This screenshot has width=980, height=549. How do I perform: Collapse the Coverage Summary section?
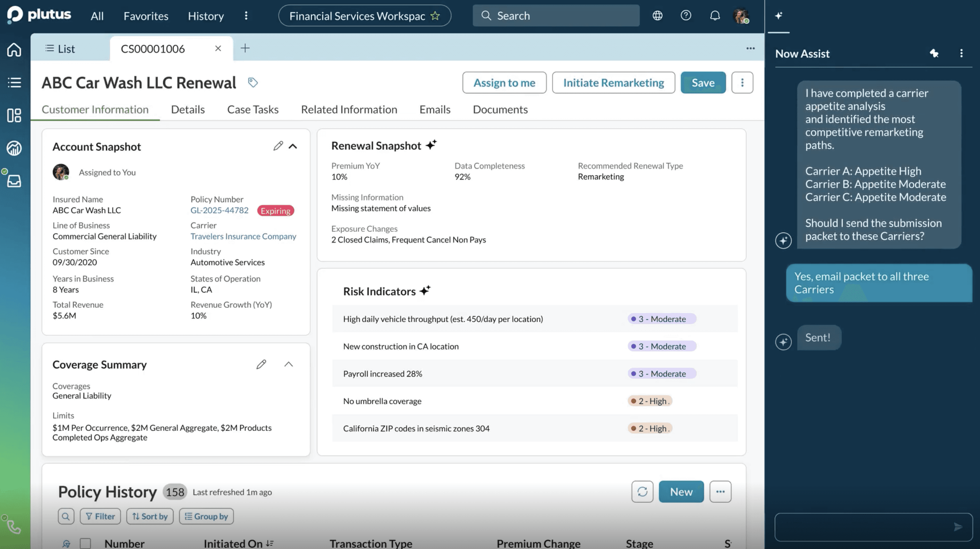coord(288,364)
